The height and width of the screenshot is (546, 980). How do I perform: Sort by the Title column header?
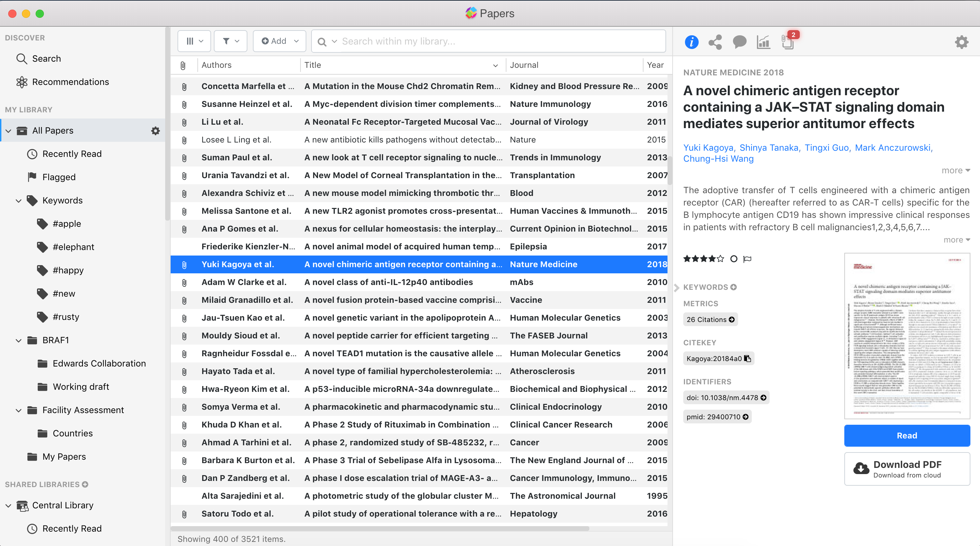click(313, 65)
